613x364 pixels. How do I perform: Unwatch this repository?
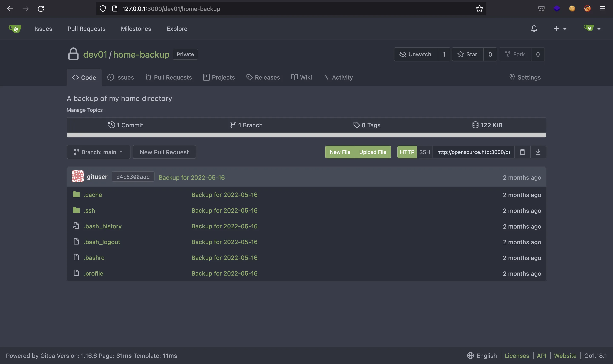tap(416, 54)
